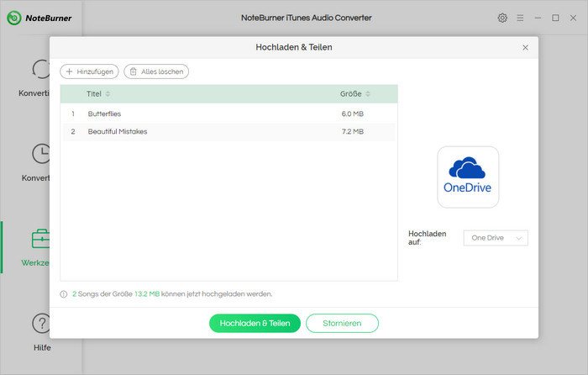Screen dimensions: 588x375
Task: Open the Hochladen auf One Drive dropdown
Action: pos(496,238)
